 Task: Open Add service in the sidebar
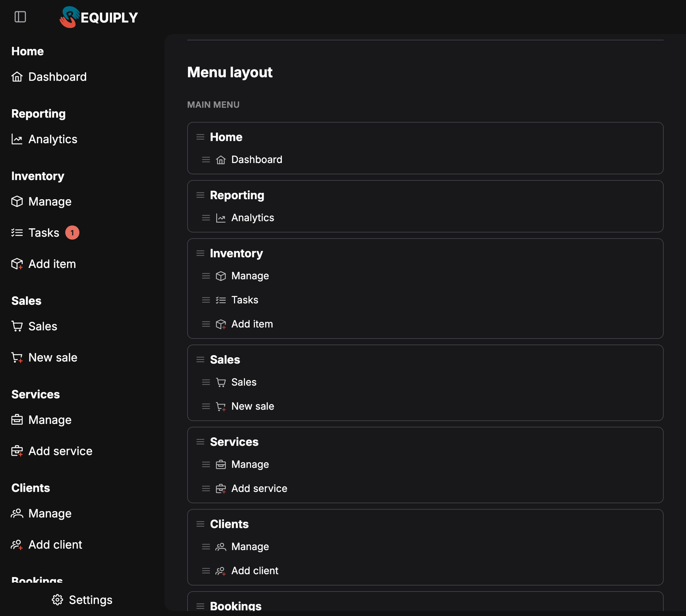pos(52,451)
